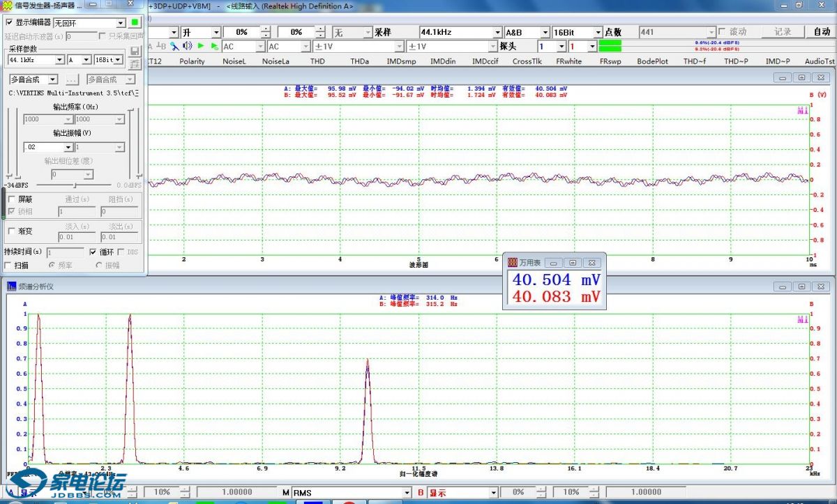This screenshot has width=837, height=504.
Task: Click the spectrum analyzer window icon
Action: [12, 287]
